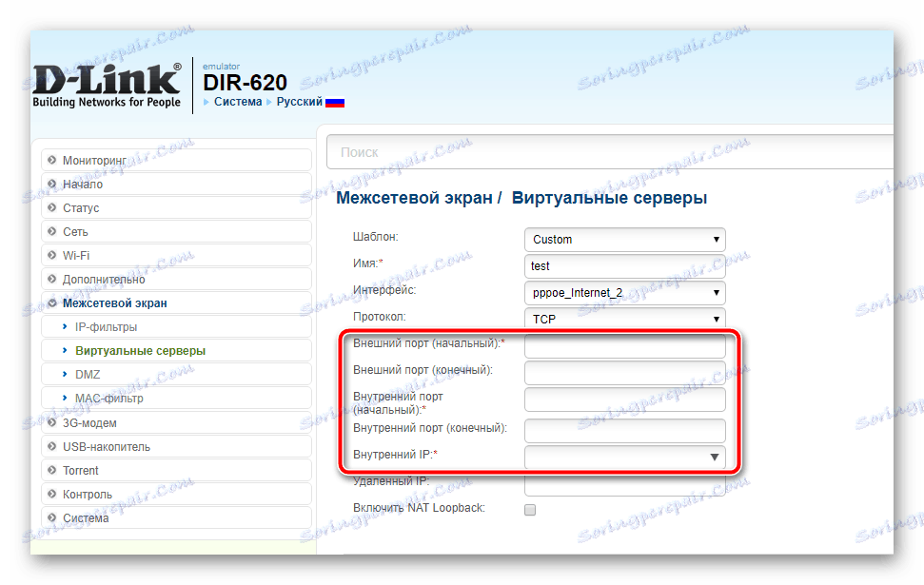924x585 pixels.
Task: Enable the Включить NAT Loopback checkbox
Action: pyautogui.click(x=529, y=509)
